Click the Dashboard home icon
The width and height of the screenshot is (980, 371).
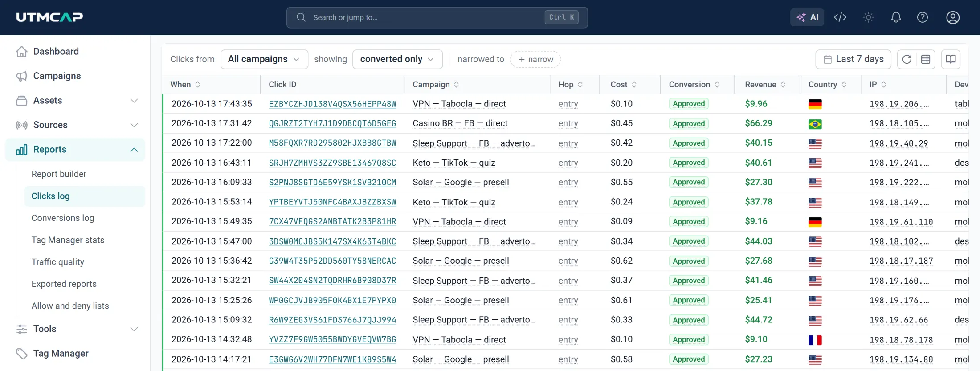tap(21, 52)
